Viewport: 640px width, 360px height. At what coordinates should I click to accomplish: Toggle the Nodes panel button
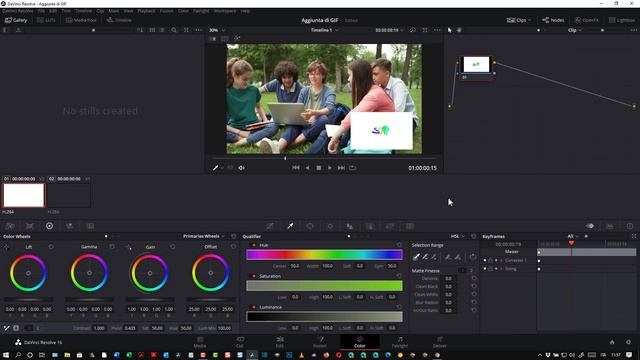(553, 20)
